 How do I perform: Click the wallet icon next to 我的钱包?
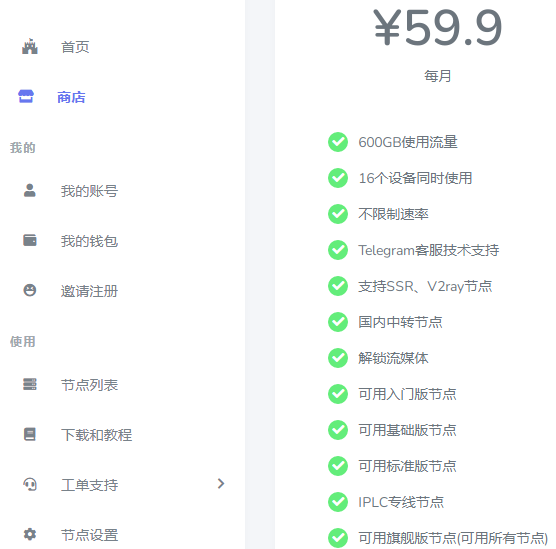(30, 240)
